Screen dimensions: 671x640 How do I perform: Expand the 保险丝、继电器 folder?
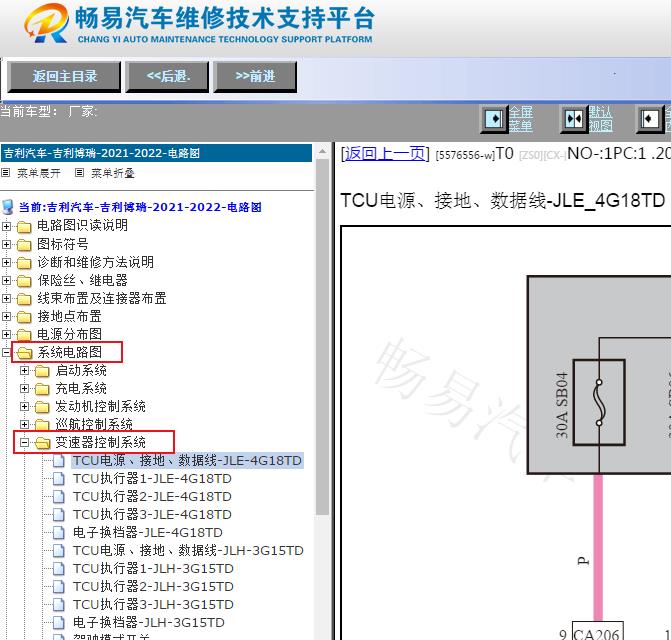6,281
